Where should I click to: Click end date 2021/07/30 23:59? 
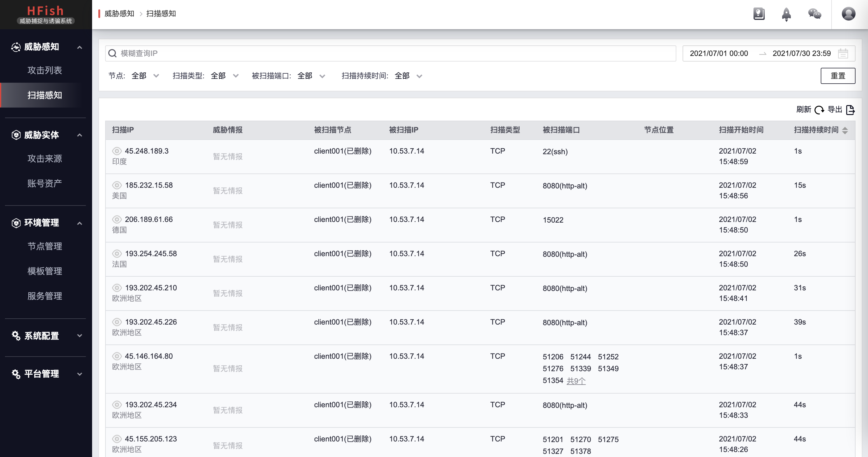tap(801, 53)
